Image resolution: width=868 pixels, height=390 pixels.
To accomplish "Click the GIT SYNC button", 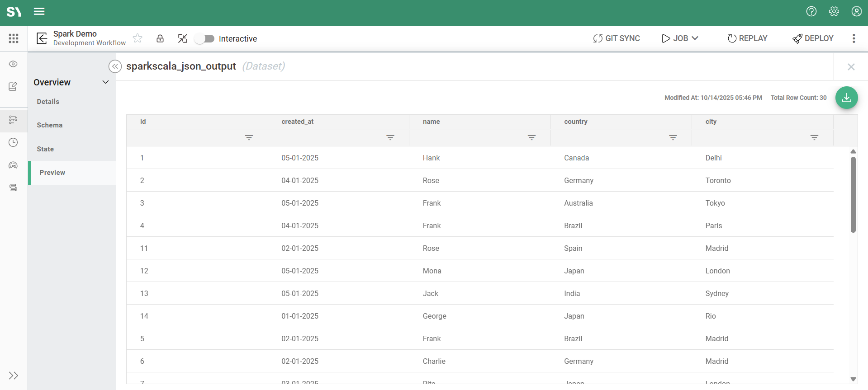I will coord(616,38).
